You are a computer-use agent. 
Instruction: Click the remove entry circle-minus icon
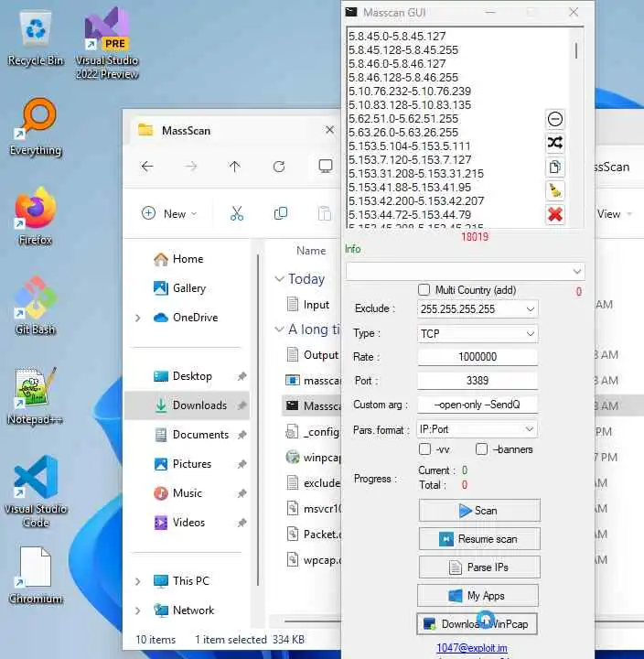554,119
